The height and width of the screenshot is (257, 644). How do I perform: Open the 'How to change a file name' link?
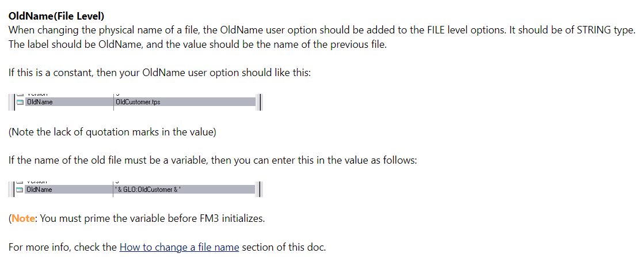tap(179, 248)
